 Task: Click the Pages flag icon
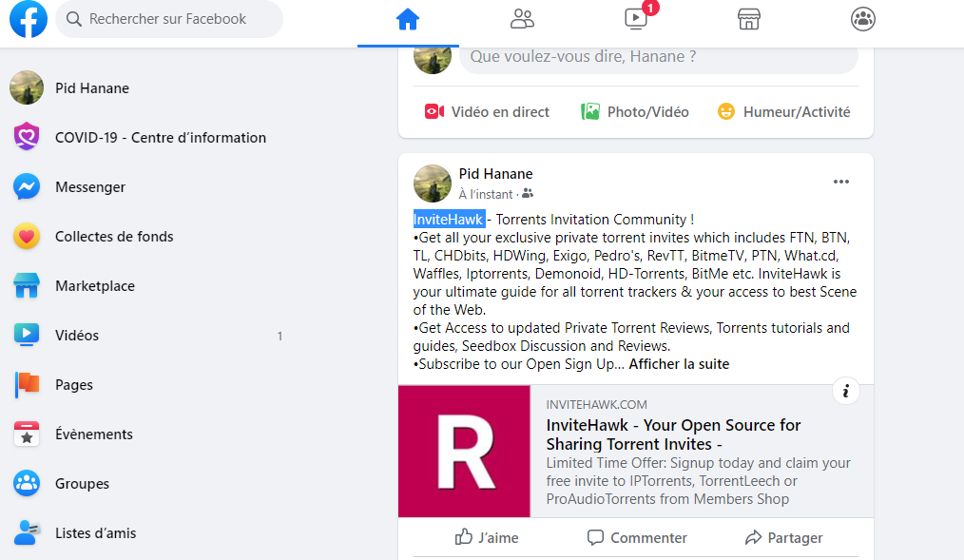pyautogui.click(x=27, y=385)
